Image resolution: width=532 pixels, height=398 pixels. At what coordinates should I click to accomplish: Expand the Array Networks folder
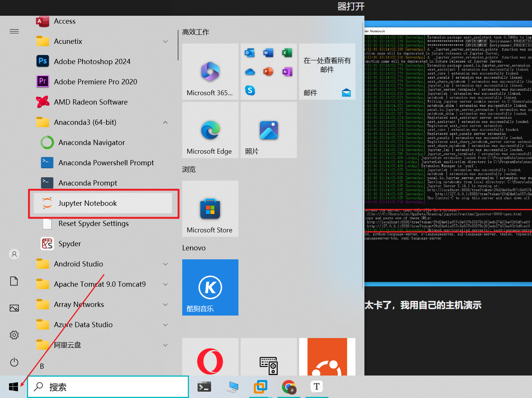tap(165, 304)
